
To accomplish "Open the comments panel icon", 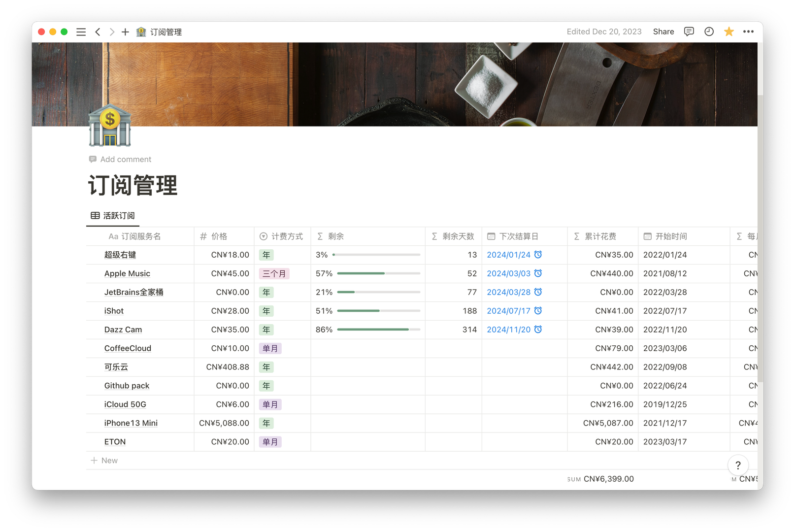I will tap(689, 32).
